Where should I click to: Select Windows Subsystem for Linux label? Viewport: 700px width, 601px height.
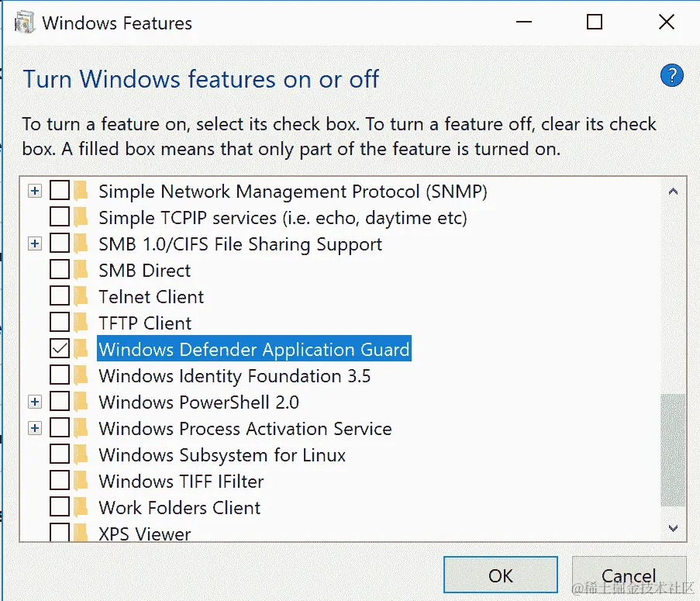(x=222, y=455)
